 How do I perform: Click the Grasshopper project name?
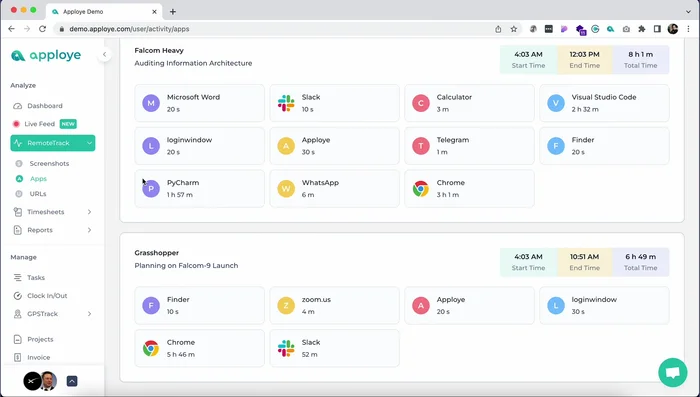(x=157, y=253)
